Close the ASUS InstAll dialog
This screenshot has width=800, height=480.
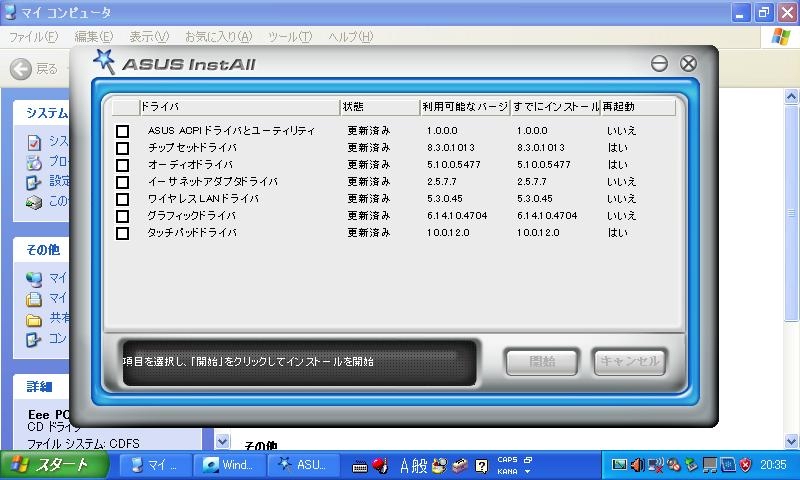688,64
